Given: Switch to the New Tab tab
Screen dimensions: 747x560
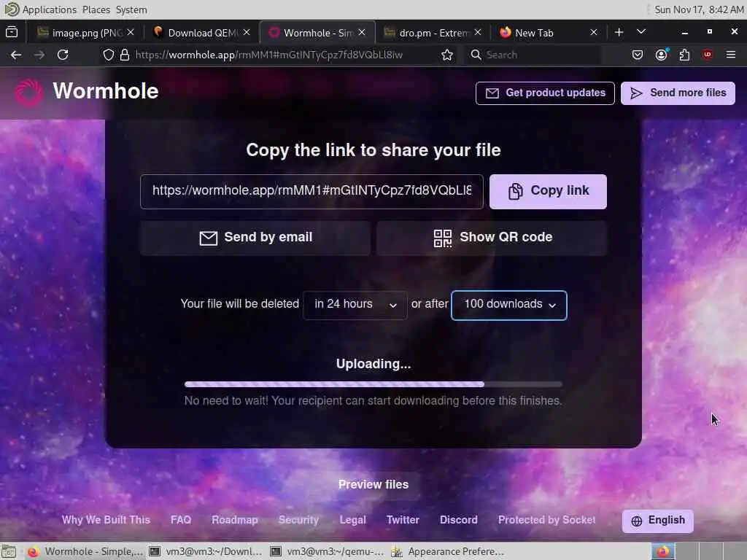Looking at the screenshot, I should (548, 32).
